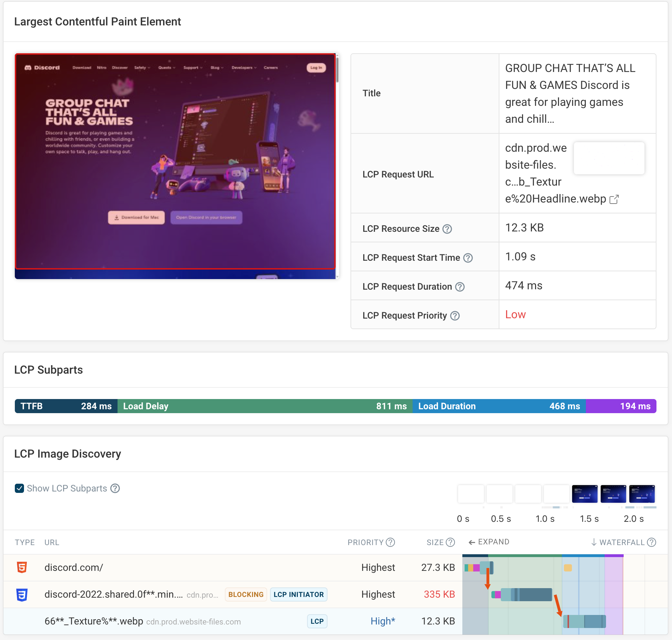
Task: Click the High* priority on webp row
Action: 383,621
